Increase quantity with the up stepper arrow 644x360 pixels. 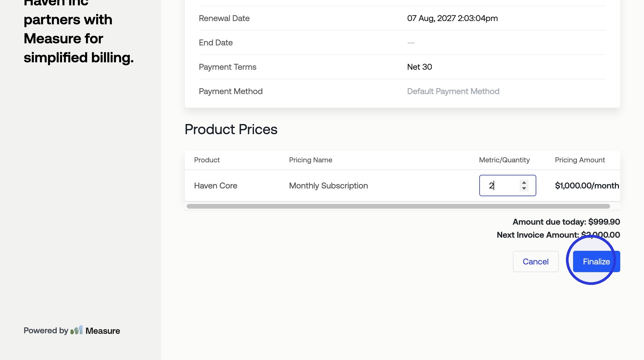coord(524,183)
